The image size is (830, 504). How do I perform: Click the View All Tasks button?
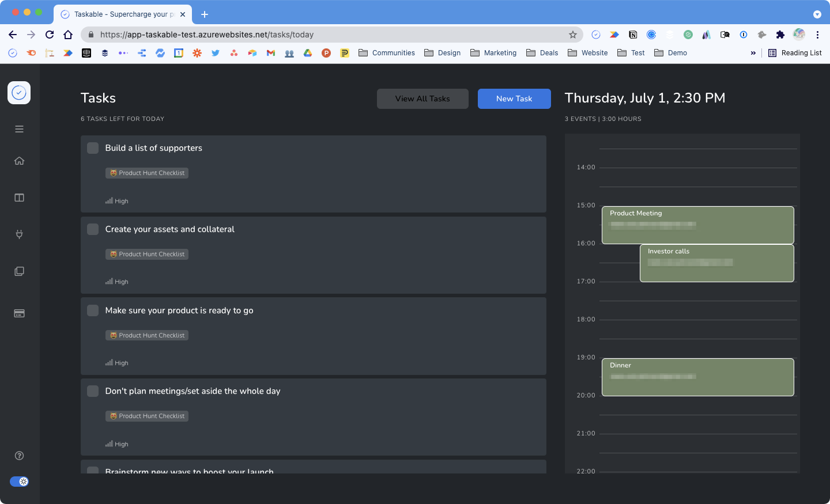pos(422,98)
